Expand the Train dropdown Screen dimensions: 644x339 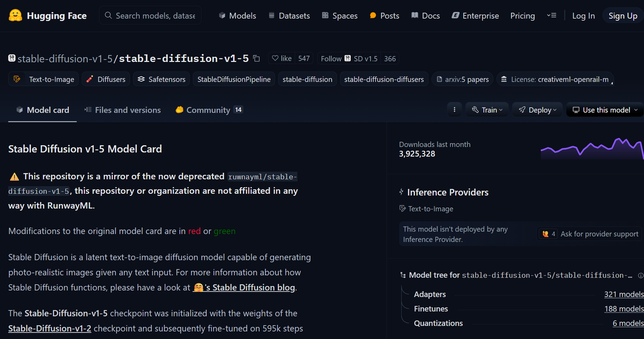pyautogui.click(x=487, y=110)
